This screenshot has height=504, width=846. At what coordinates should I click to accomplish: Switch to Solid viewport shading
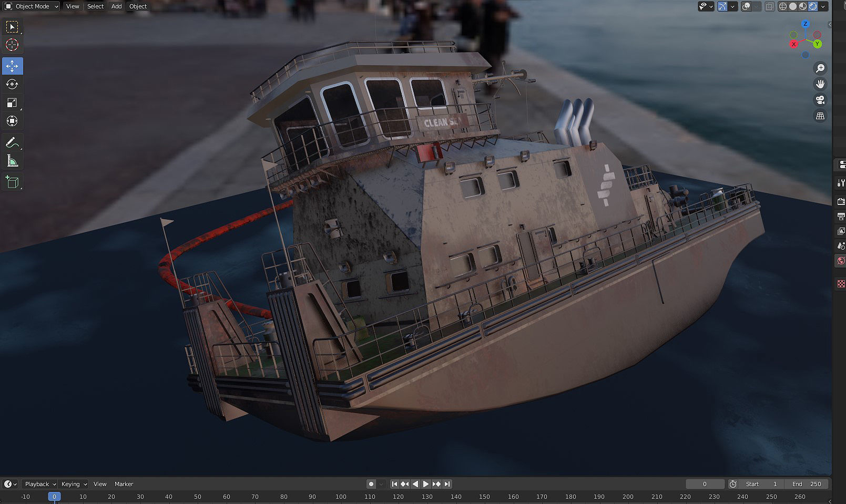click(793, 6)
